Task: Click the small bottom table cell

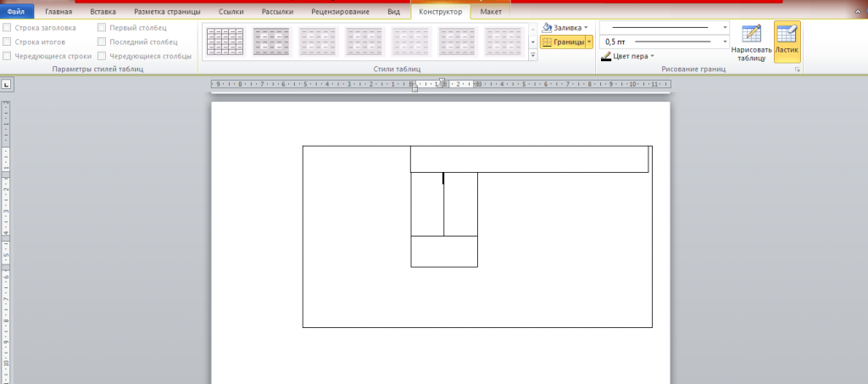Action: tap(444, 252)
